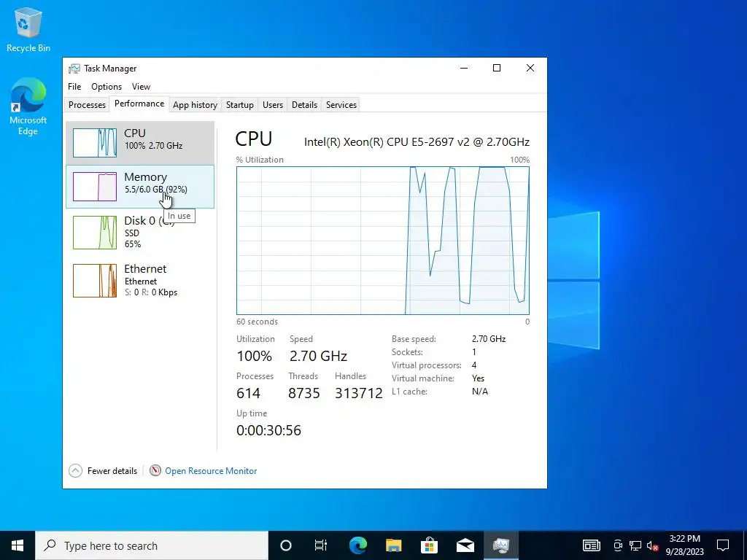Click the Intel Xeon CPU model name
The width and height of the screenshot is (747, 560).
[417, 142]
